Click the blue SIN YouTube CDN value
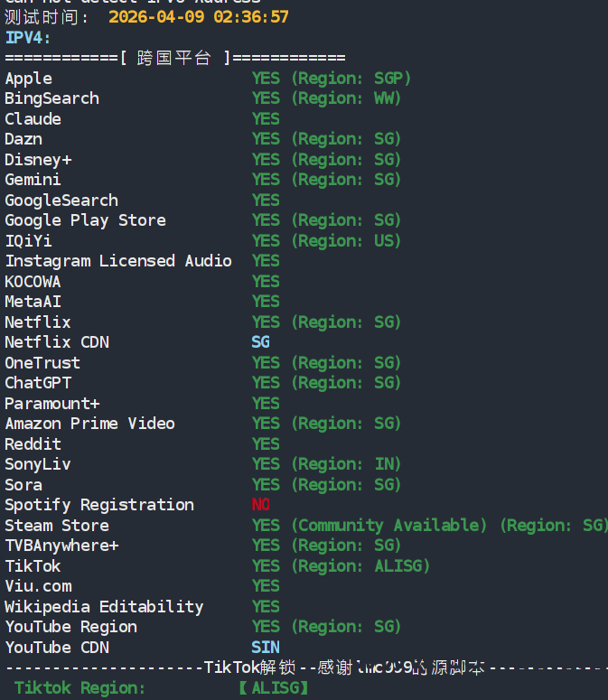Image resolution: width=608 pixels, height=700 pixels. [x=265, y=648]
